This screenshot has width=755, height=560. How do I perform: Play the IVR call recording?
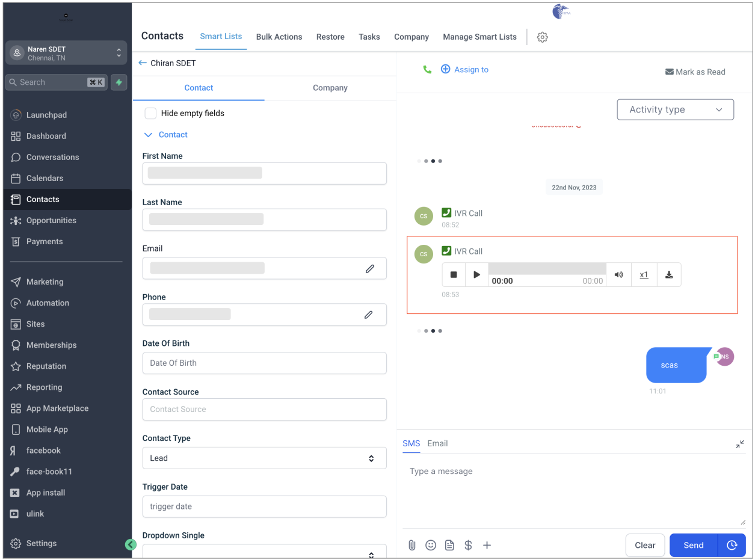tap(476, 275)
